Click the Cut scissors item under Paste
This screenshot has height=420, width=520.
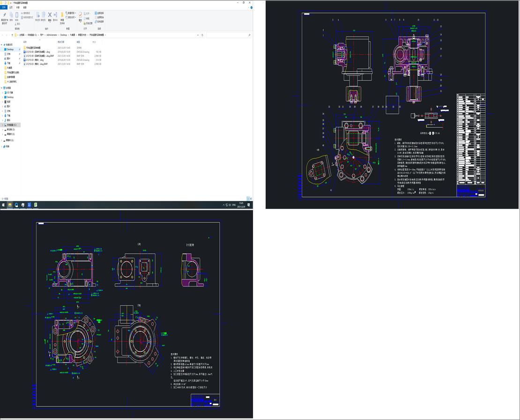tap(18, 24)
